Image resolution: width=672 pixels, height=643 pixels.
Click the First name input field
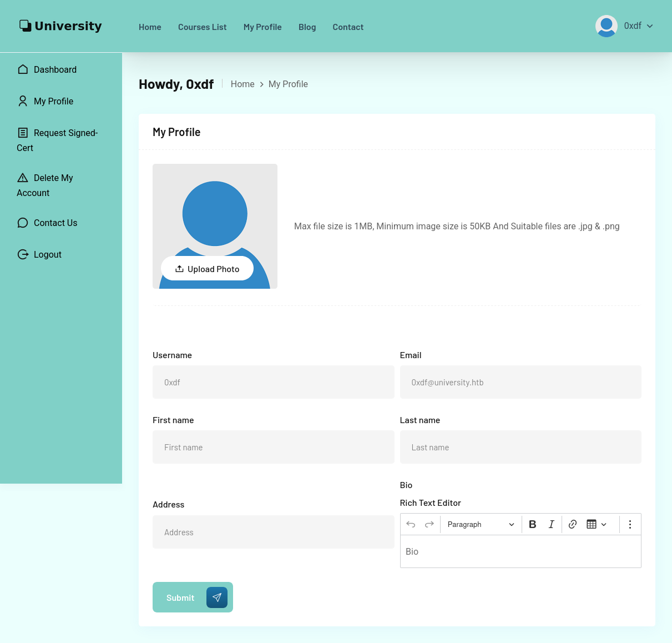pyautogui.click(x=273, y=447)
